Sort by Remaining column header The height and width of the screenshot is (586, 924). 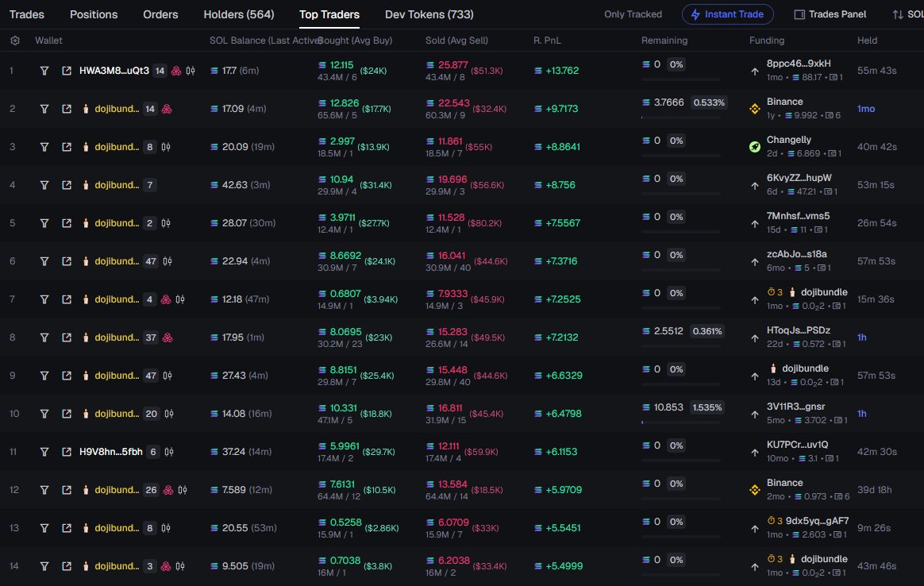pos(664,40)
